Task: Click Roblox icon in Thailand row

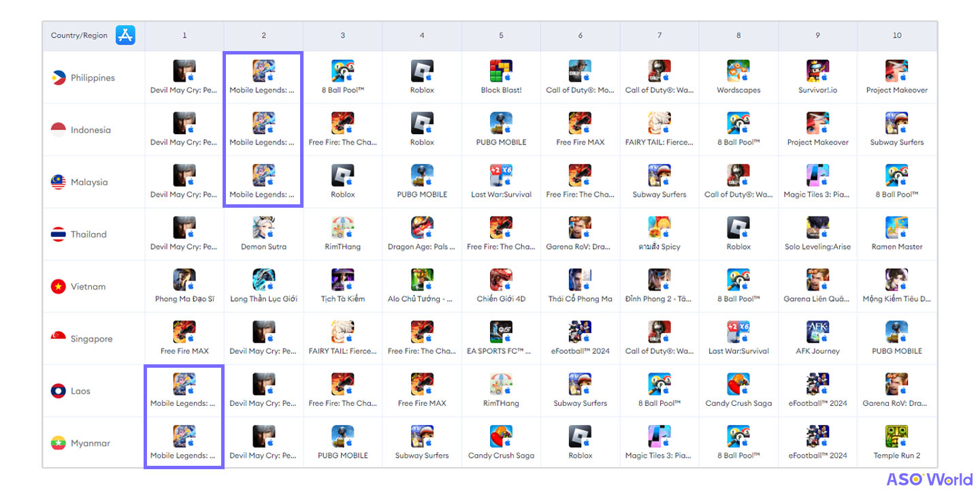Action: pos(738,227)
